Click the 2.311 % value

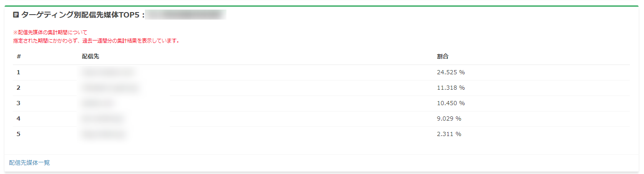(x=449, y=134)
